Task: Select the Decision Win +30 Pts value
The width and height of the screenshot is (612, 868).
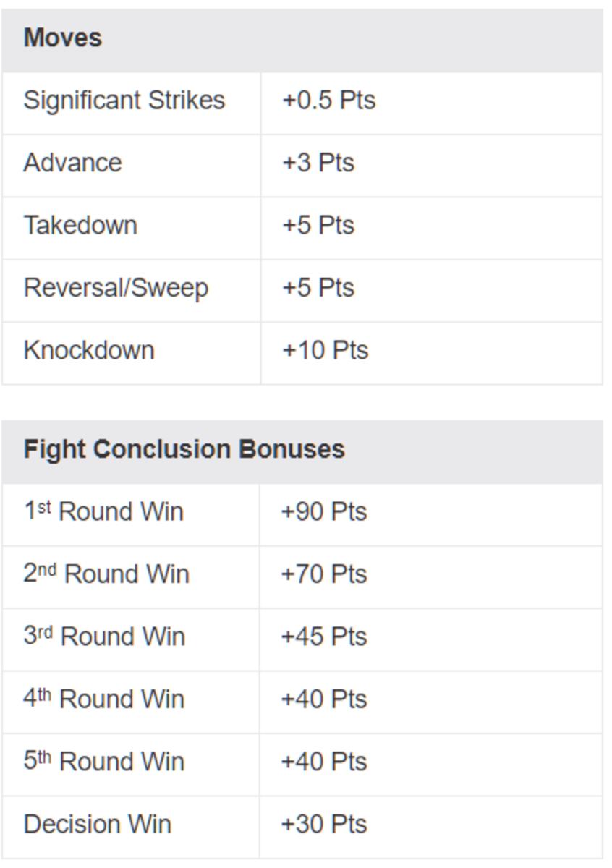Action: click(324, 824)
